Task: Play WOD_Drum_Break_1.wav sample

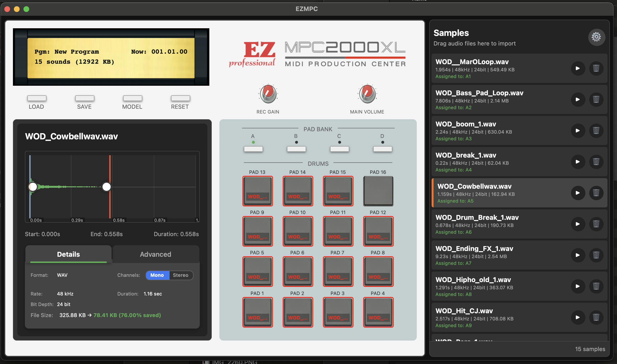Action: pos(578,224)
